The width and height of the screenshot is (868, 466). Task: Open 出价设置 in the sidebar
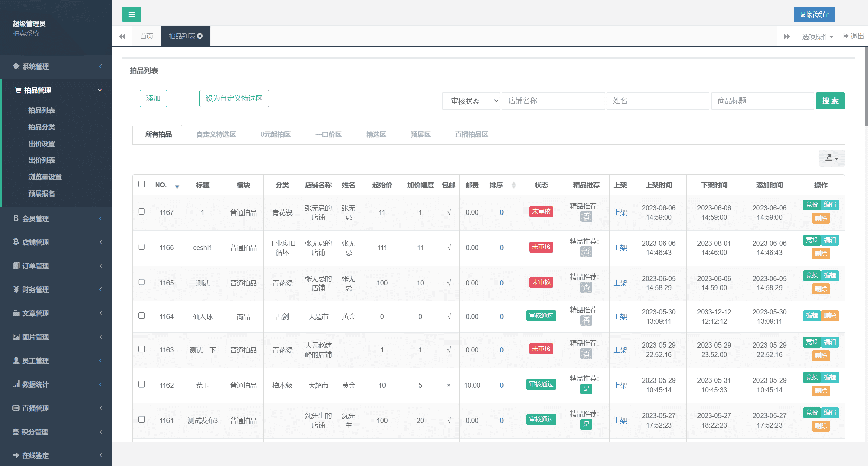pos(42,144)
